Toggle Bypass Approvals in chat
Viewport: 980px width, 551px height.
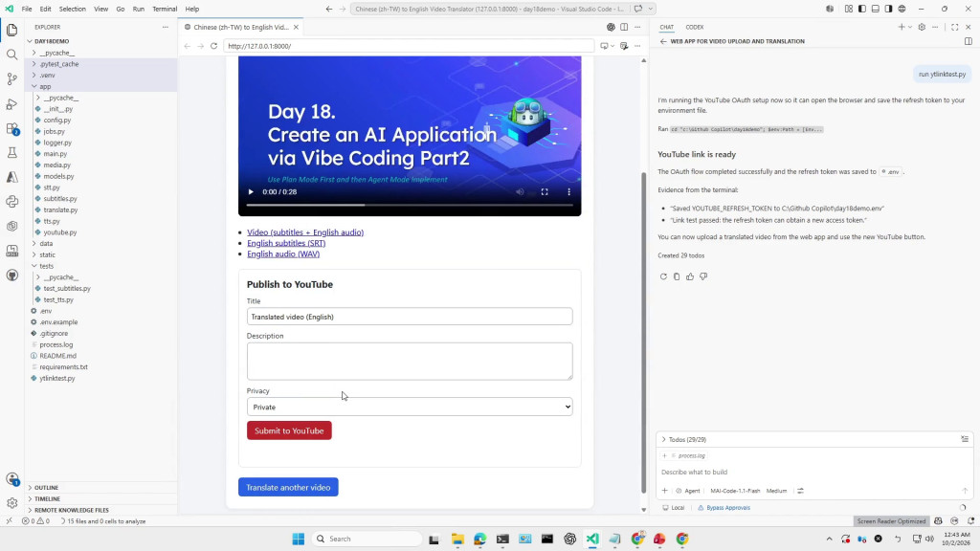(x=724, y=507)
